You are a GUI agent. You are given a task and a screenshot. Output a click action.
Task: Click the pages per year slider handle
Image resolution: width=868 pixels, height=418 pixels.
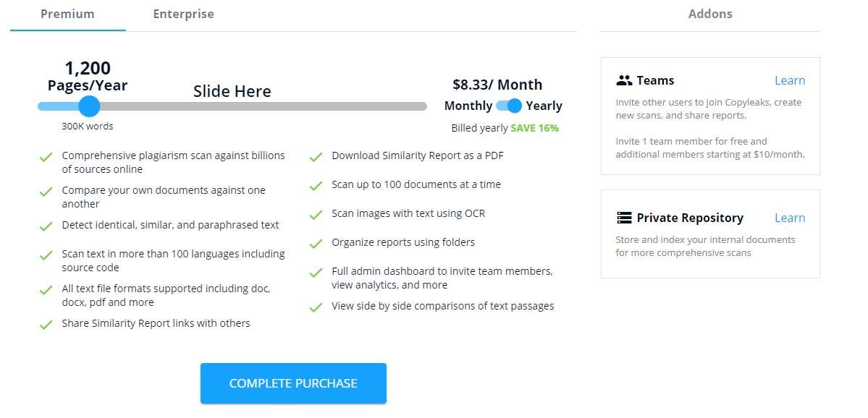coord(88,106)
